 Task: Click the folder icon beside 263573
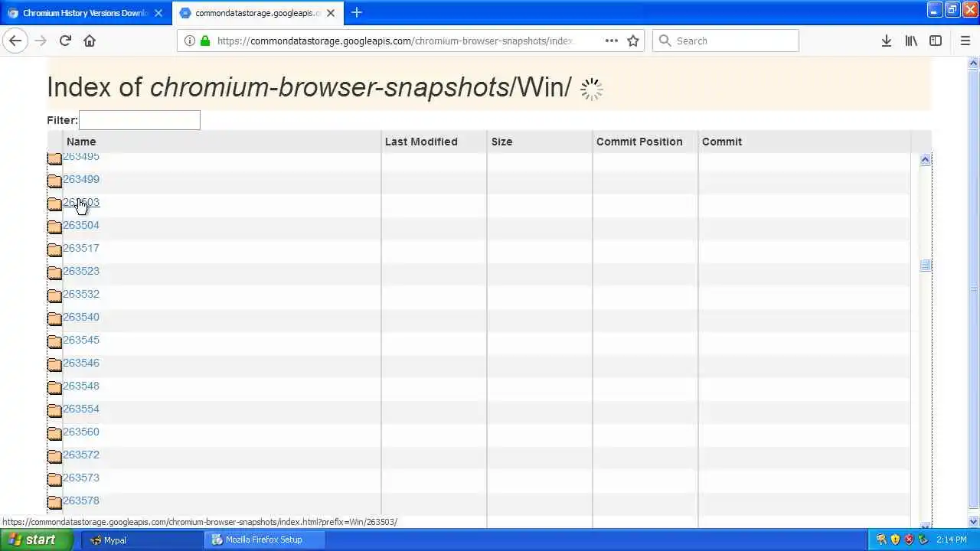(54, 480)
